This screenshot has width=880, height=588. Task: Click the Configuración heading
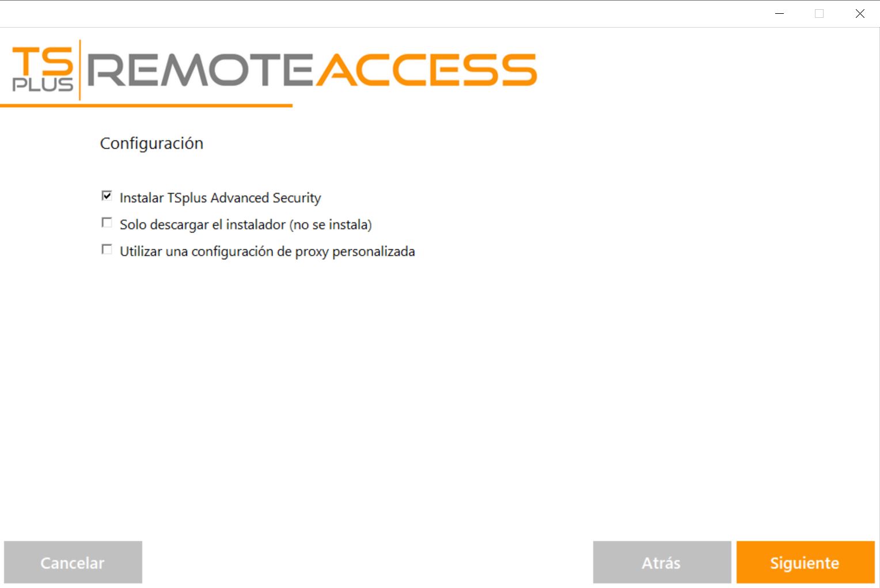(151, 143)
